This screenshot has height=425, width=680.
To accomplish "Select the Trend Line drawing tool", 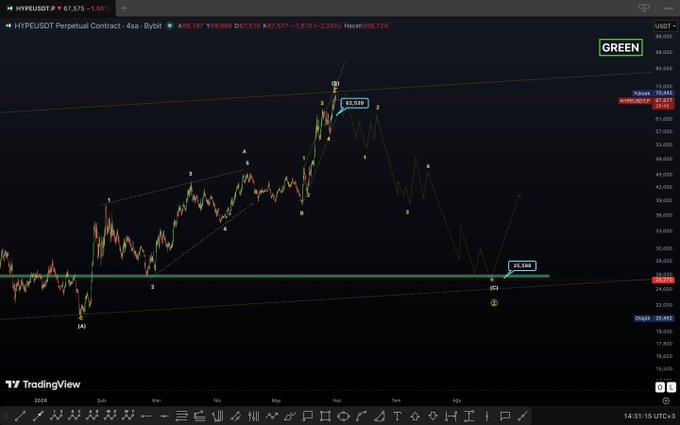I will click(x=20, y=416).
